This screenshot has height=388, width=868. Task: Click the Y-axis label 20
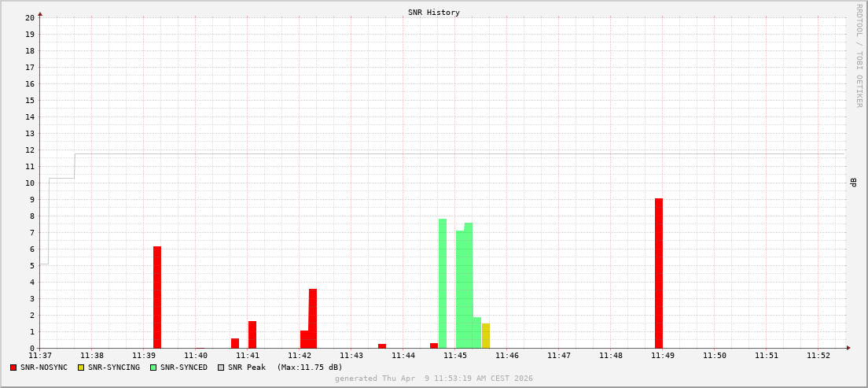pos(29,17)
